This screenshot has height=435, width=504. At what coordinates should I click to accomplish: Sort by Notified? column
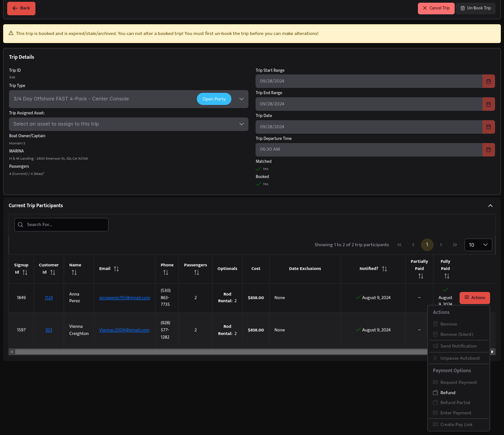(x=384, y=269)
